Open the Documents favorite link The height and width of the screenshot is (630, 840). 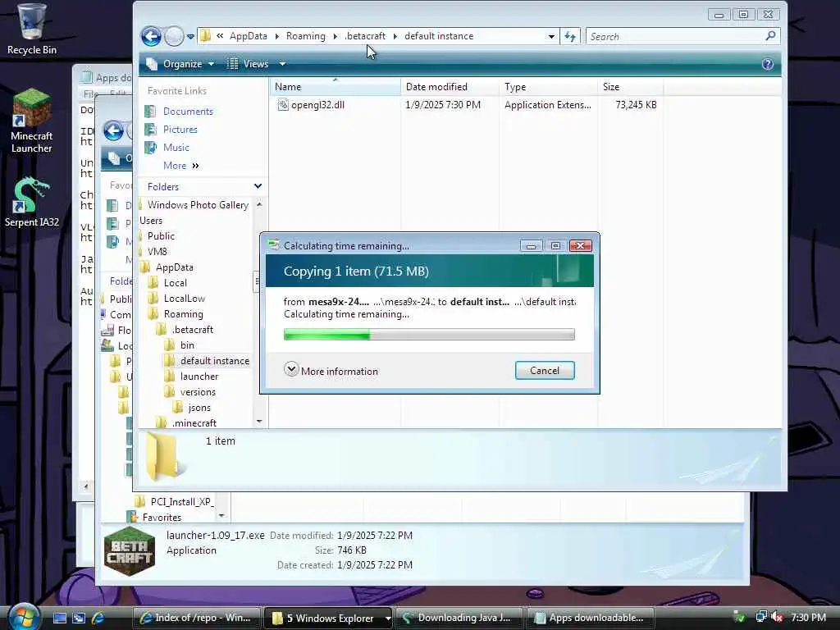click(x=188, y=112)
